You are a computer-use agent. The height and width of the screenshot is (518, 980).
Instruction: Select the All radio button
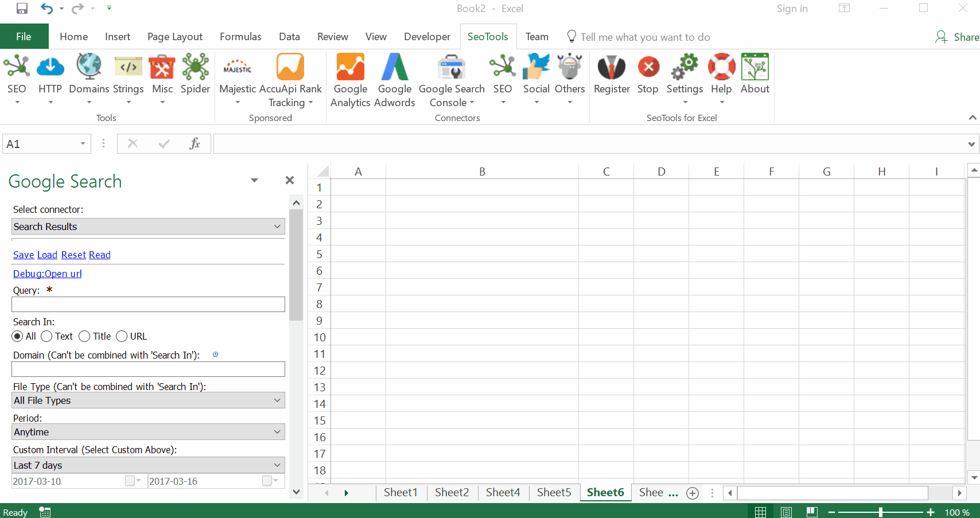18,336
